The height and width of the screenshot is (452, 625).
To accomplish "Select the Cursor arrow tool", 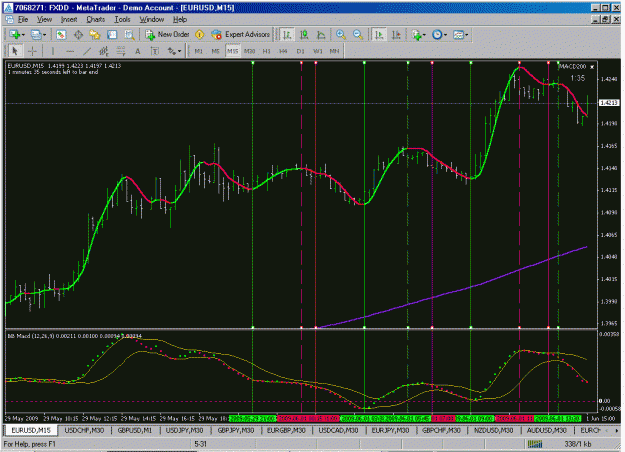I will (15, 51).
